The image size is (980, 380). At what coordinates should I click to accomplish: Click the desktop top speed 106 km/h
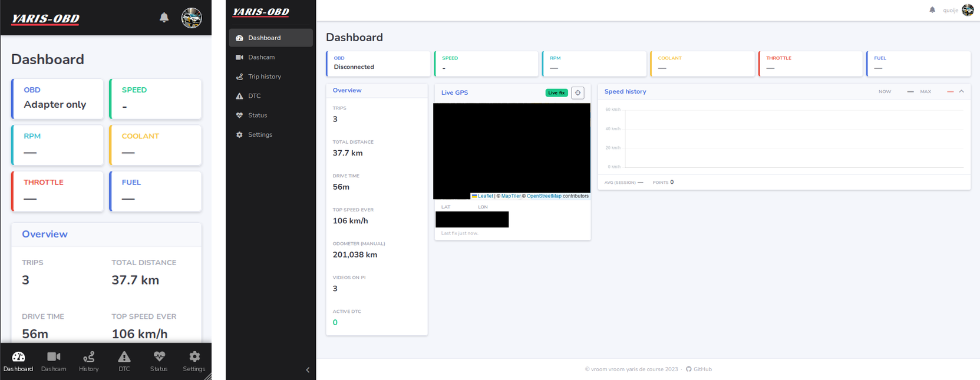350,221
